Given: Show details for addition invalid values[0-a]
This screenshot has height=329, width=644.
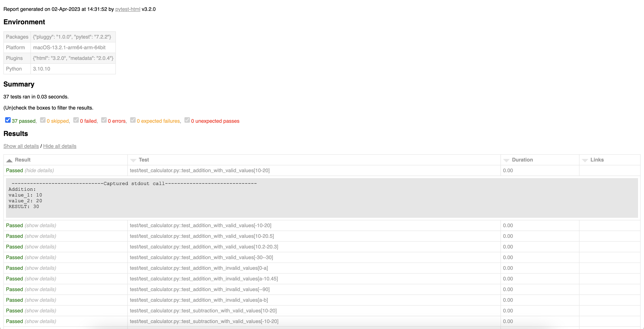Looking at the screenshot, I should [40, 268].
